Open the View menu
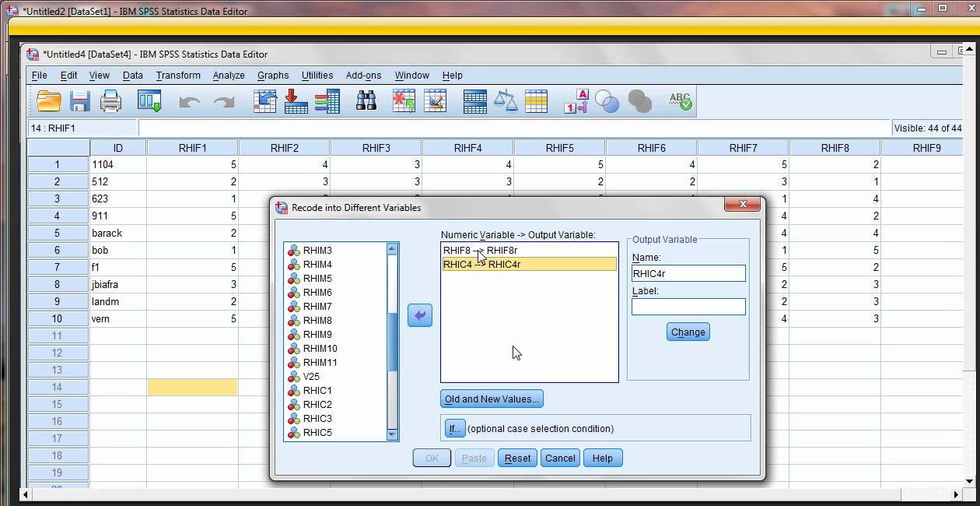The height and width of the screenshot is (506, 980). [x=100, y=76]
